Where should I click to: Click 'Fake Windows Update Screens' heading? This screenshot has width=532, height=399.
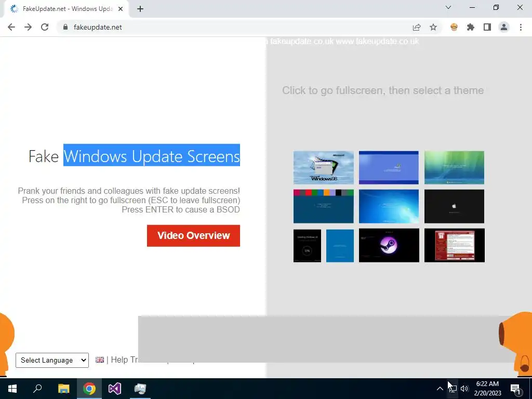point(134,156)
